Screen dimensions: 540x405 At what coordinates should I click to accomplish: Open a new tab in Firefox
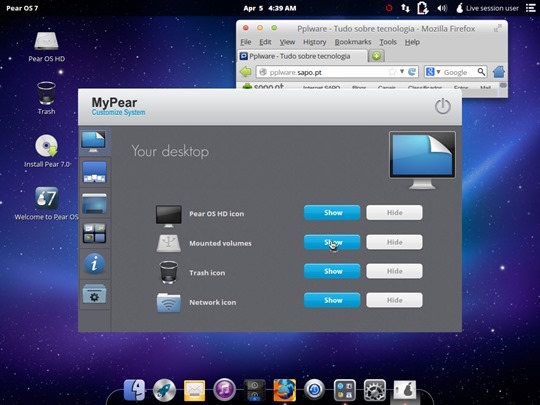point(376,56)
